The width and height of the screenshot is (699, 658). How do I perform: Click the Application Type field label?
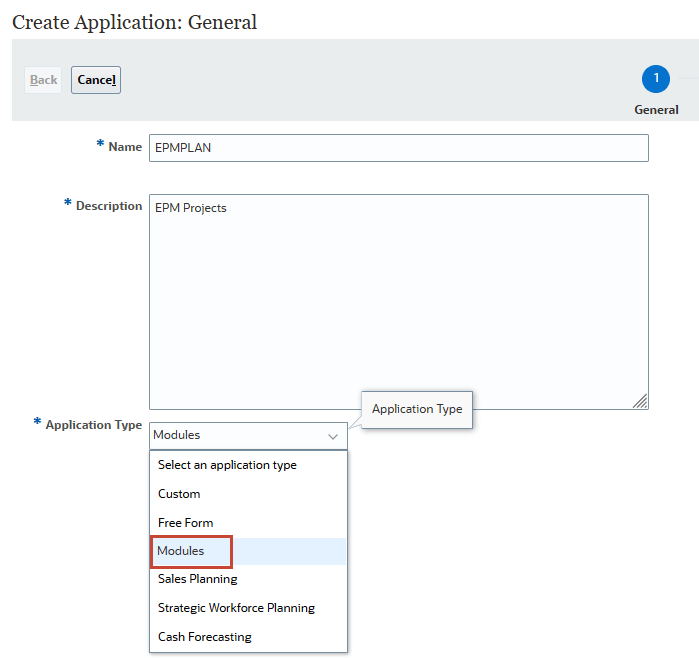pyautogui.click(x=94, y=425)
